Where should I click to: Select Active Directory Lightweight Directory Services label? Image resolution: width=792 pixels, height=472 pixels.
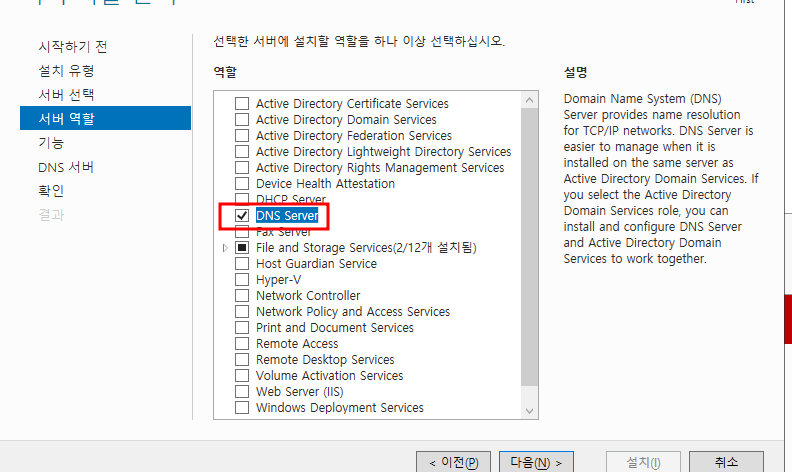tap(383, 152)
